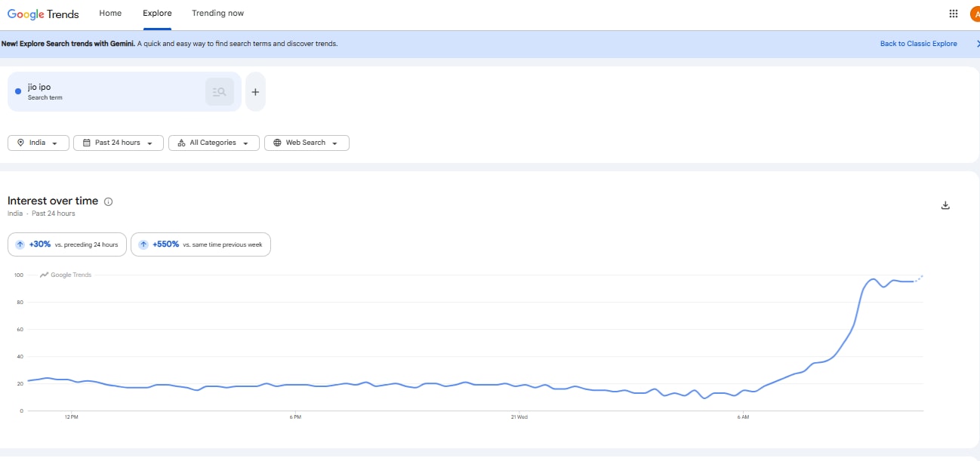This screenshot has height=461, width=980.
Task: Add a comparison term with plus button
Action: coord(255,92)
